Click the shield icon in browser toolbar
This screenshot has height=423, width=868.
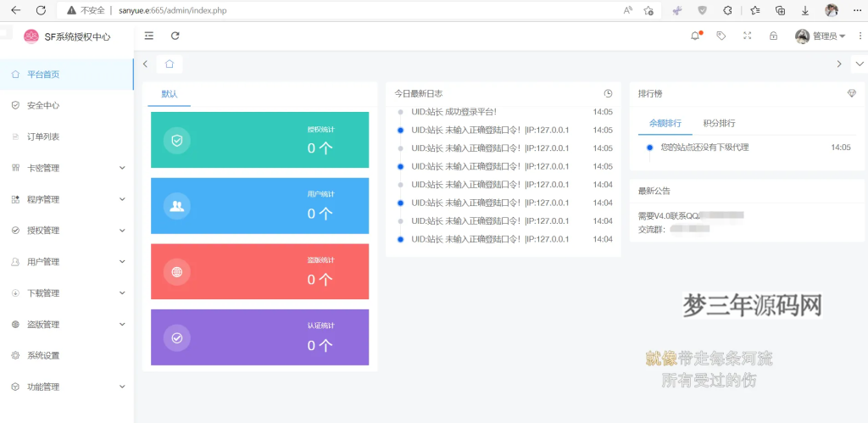[702, 10]
